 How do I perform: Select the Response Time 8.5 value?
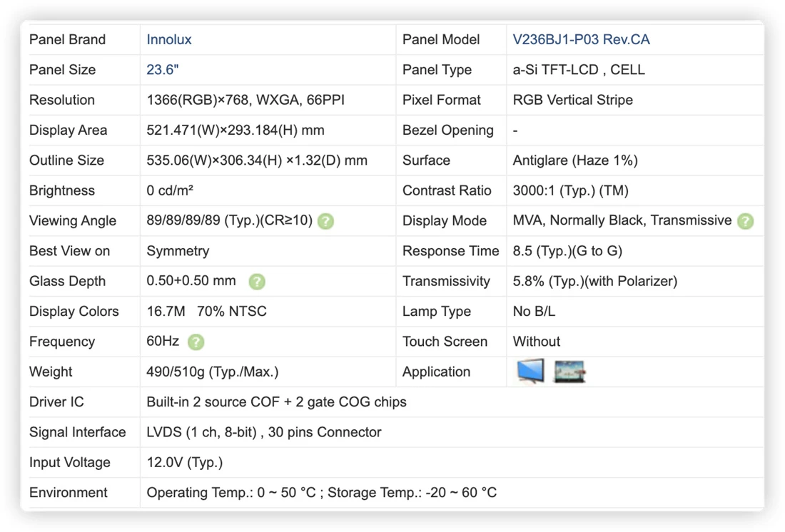coord(567,251)
